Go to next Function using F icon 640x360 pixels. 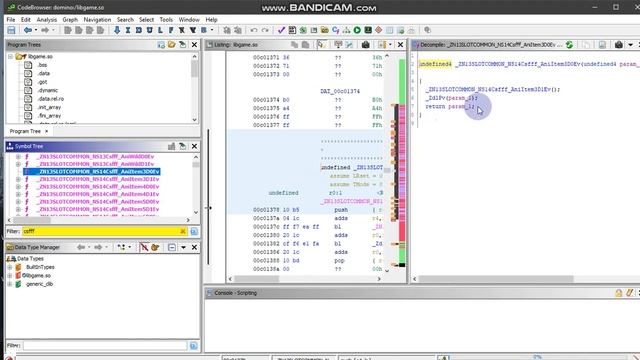pyautogui.click(x=171, y=30)
